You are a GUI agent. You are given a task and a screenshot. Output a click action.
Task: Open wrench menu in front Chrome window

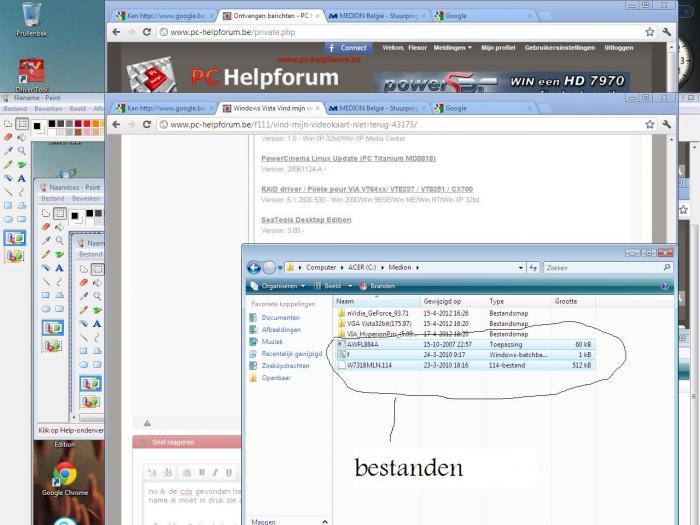[x=667, y=125]
